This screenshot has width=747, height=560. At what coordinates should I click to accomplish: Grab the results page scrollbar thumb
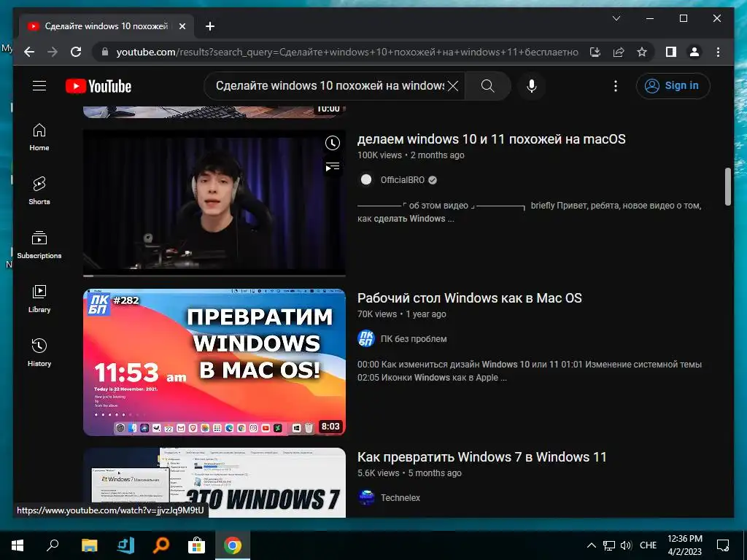point(727,187)
